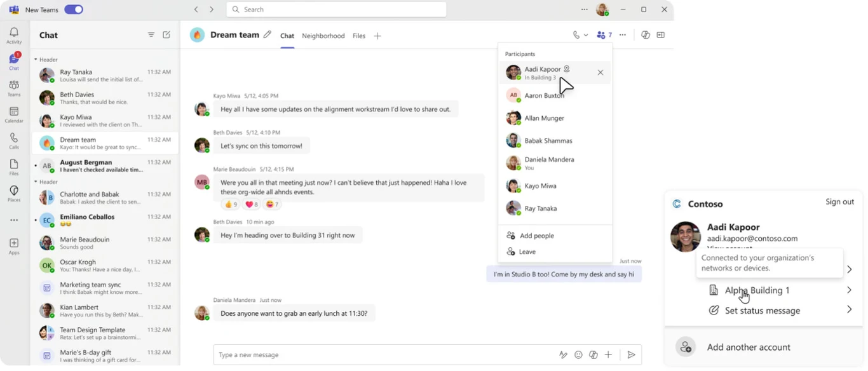This screenshot has height=371, width=868.
Task: Show more apps ellipsis in sidebar
Action: coord(14,220)
